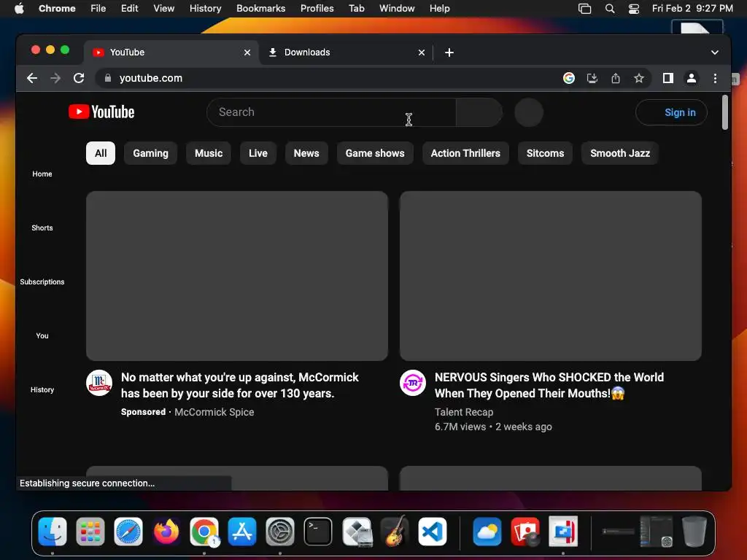
Task: Switch to the Downloads tab
Action: 347,52
